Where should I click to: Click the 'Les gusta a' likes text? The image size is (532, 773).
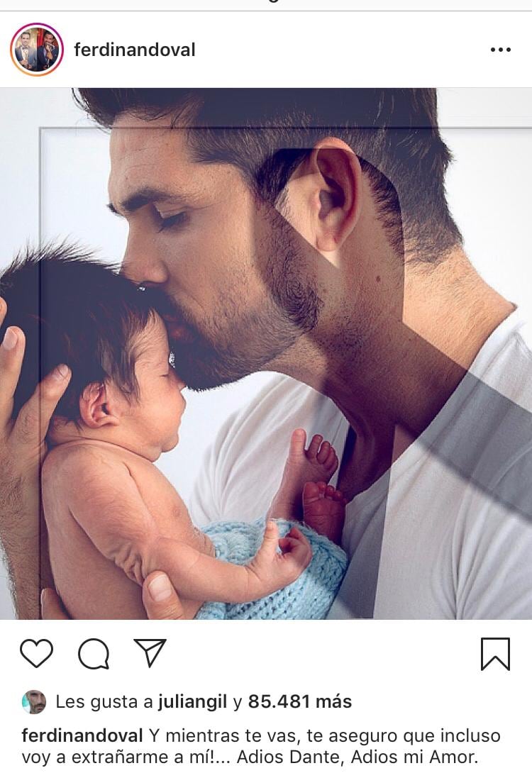click(x=104, y=701)
